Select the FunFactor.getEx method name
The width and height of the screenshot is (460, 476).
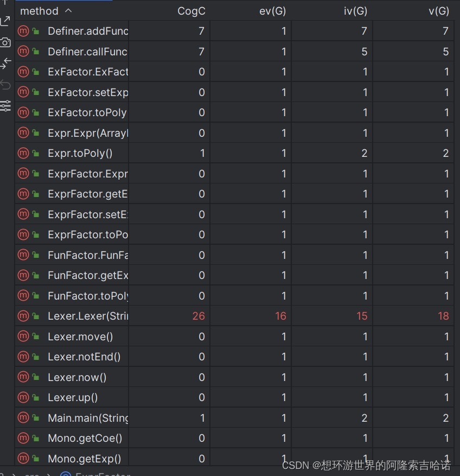[88, 275]
